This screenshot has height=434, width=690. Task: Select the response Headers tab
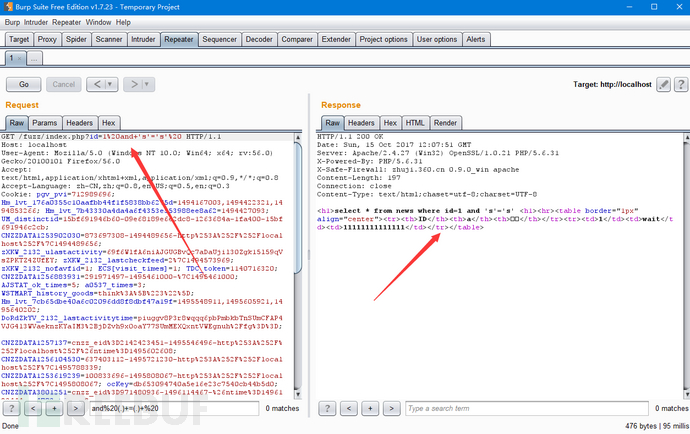(x=361, y=123)
